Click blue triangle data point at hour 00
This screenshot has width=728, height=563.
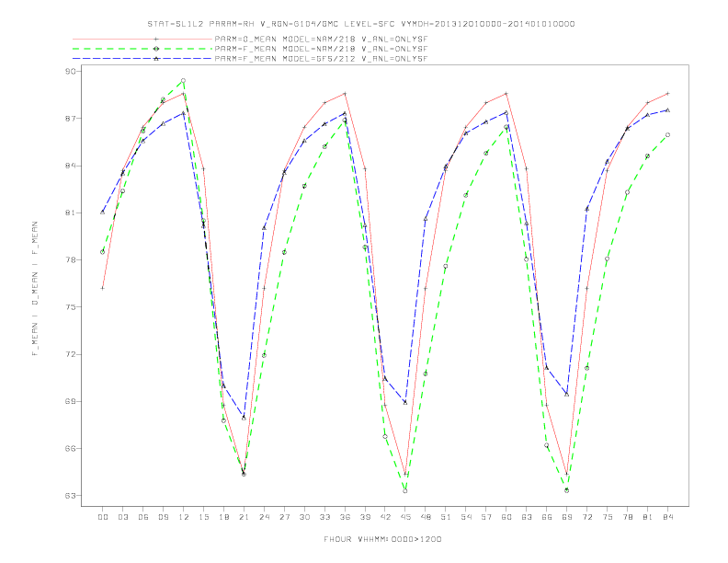pyautogui.click(x=103, y=212)
